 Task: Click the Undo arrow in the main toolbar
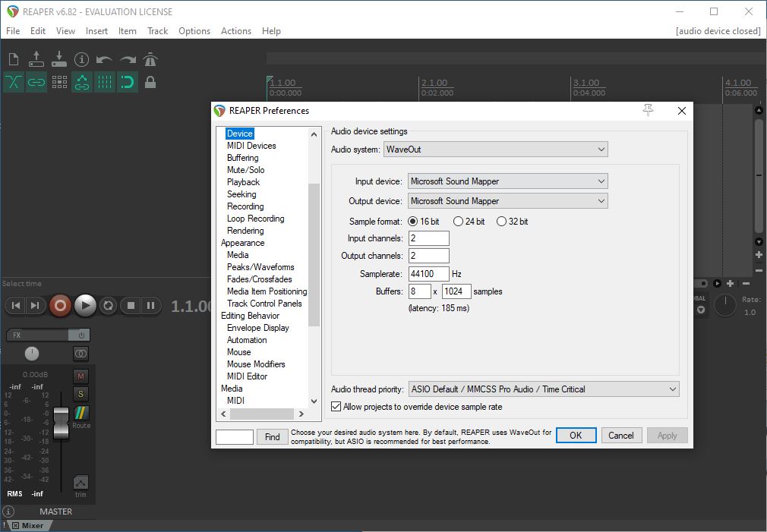(104, 60)
